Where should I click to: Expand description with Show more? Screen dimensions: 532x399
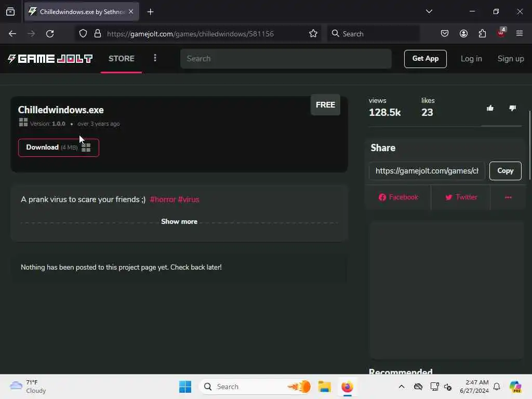(179, 221)
